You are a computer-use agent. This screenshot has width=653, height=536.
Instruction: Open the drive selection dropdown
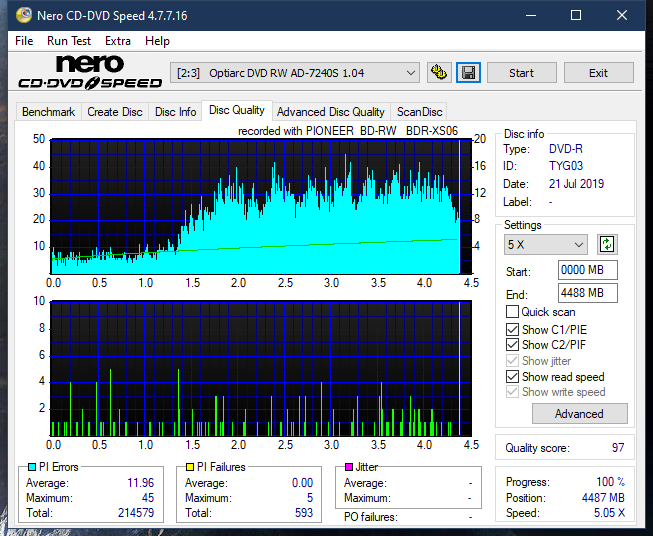click(x=294, y=73)
